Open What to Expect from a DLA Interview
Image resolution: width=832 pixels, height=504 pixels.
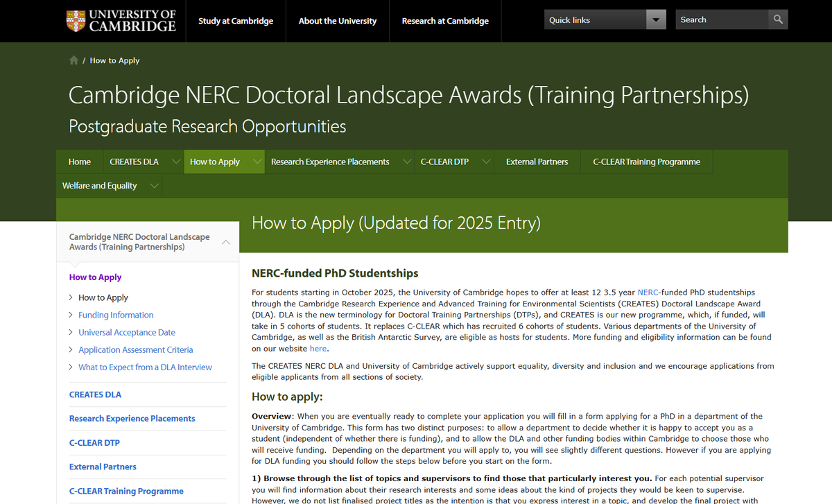[145, 367]
